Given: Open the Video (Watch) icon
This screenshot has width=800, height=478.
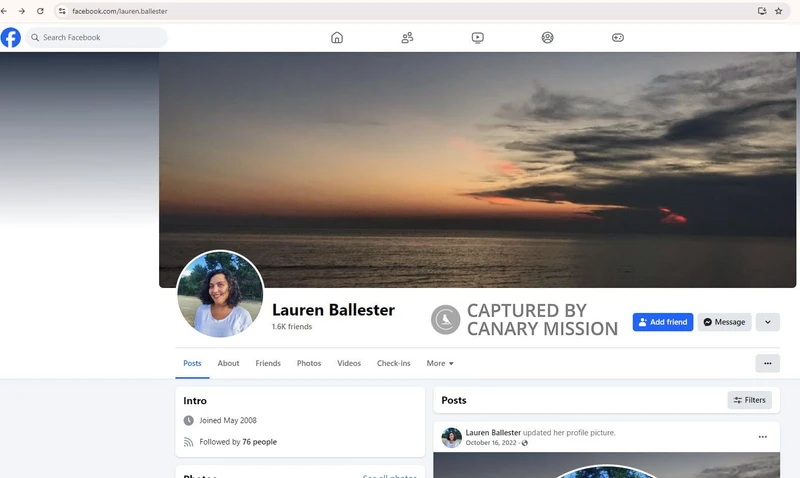Looking at the screenshot, I should (x=478, y=37).
